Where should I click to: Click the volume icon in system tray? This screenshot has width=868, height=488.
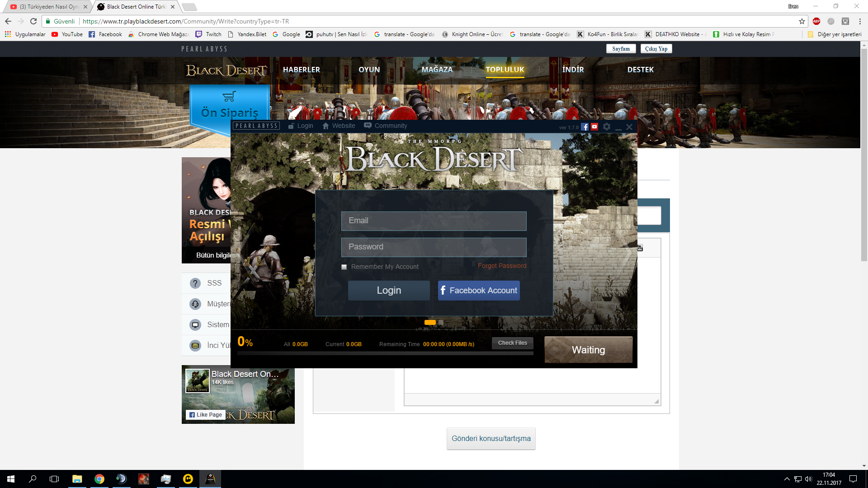808,479
